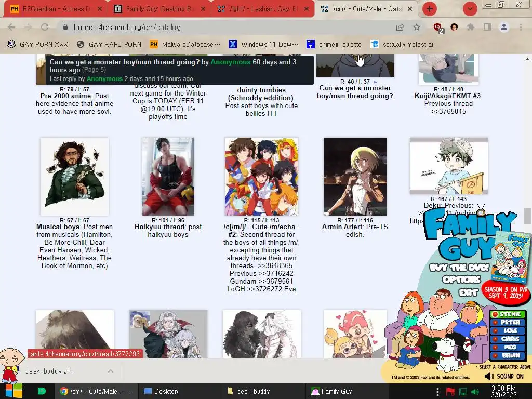532x399 pixels.
Task: Select Stewie in the Family Guy character list
Action: [x=507, y=314]
